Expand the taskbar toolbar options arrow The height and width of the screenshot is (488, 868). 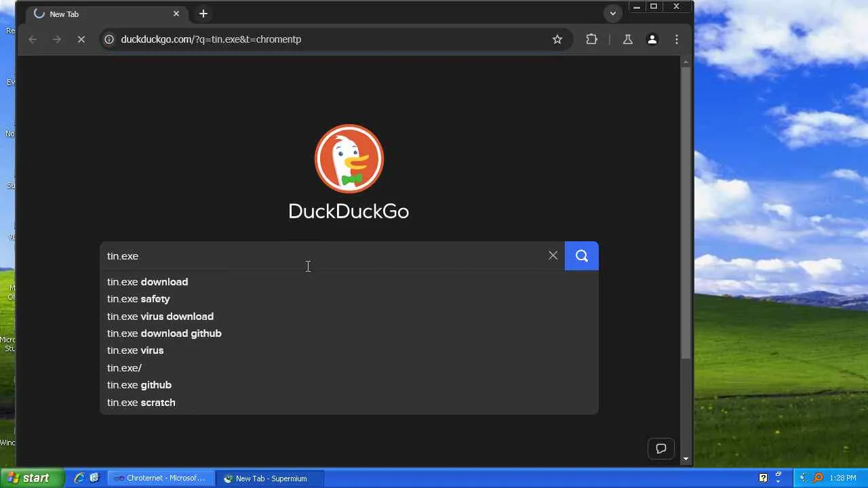coord(778,483)
